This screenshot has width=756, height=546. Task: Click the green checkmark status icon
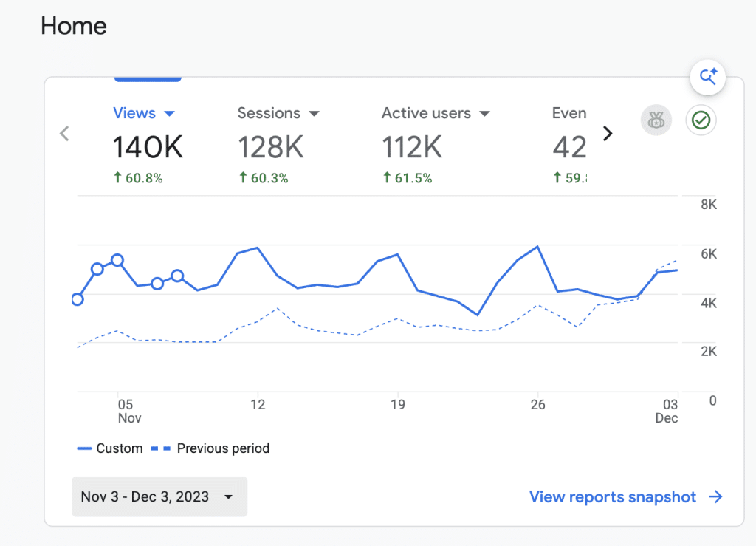pyautogui.click(x=701, y=120)
